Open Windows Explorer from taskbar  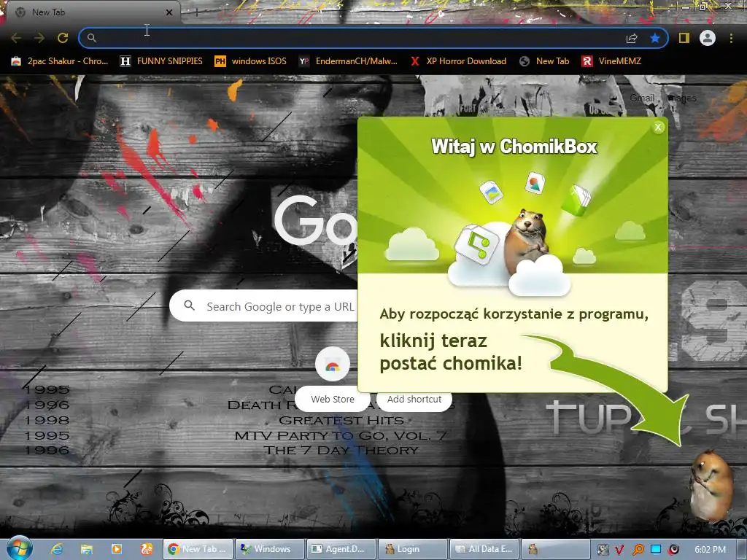point(87,549)
